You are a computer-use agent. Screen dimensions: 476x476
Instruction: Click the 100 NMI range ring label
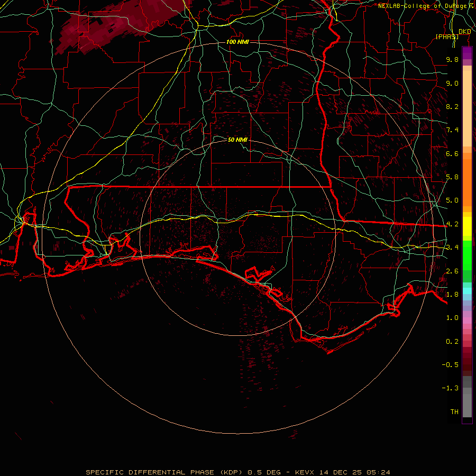click(x=237, y=42)
